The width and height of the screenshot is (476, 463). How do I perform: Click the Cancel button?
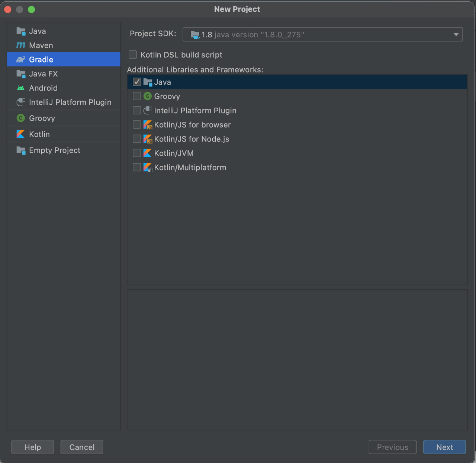coord(82,447)
